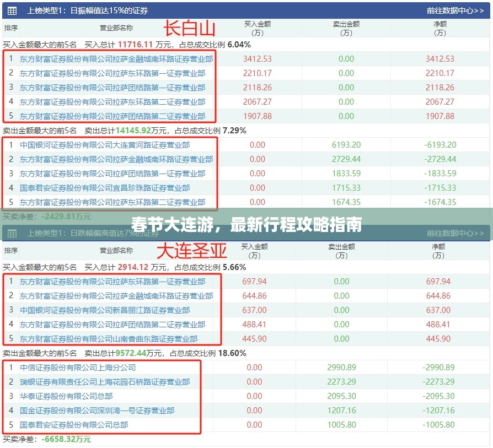Click 营业部名称 header in 日振幅值达15% table
This screenshot has width=493, height=448.
[x=116, y=28]
